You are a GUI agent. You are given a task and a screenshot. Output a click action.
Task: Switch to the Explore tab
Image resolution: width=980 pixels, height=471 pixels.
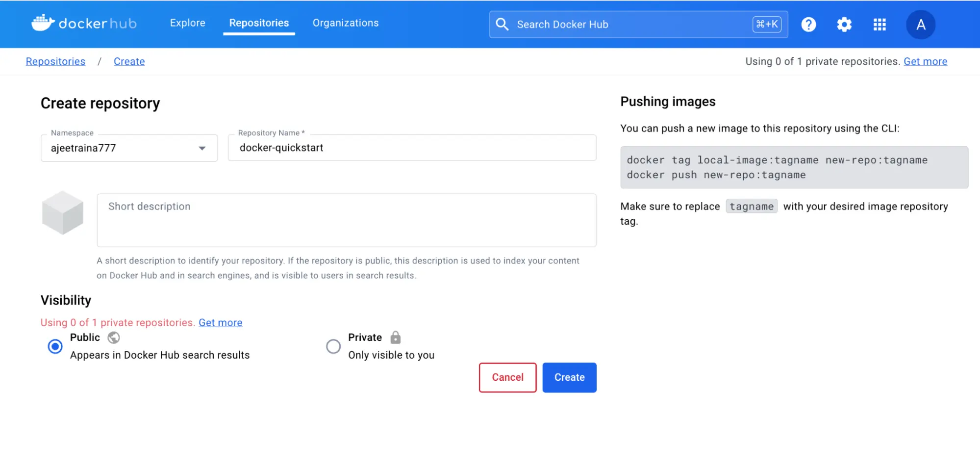point(187,23)
